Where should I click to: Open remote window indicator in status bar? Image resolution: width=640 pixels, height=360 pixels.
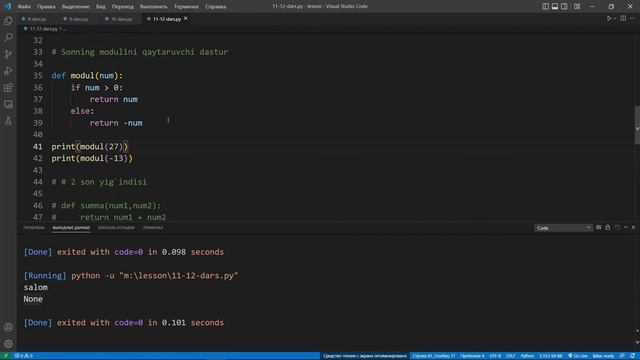[6, 356]
